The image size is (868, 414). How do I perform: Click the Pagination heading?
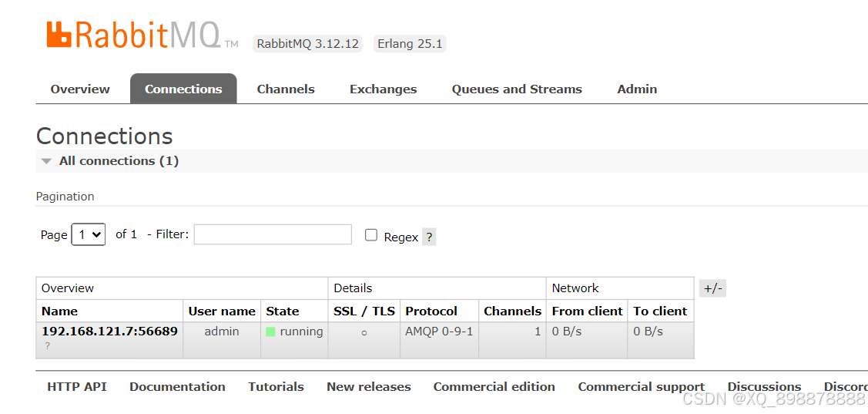coord(65,197)
